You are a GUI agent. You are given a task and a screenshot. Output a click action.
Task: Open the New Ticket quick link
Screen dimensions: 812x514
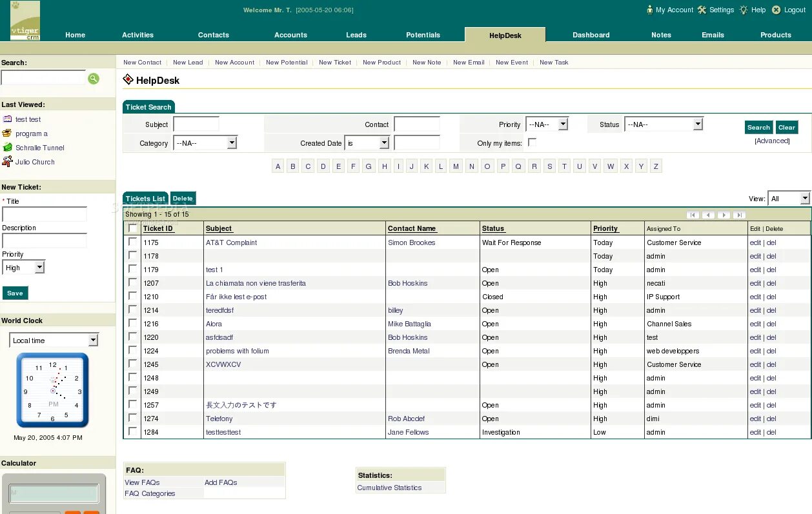(x=335, y=63)
